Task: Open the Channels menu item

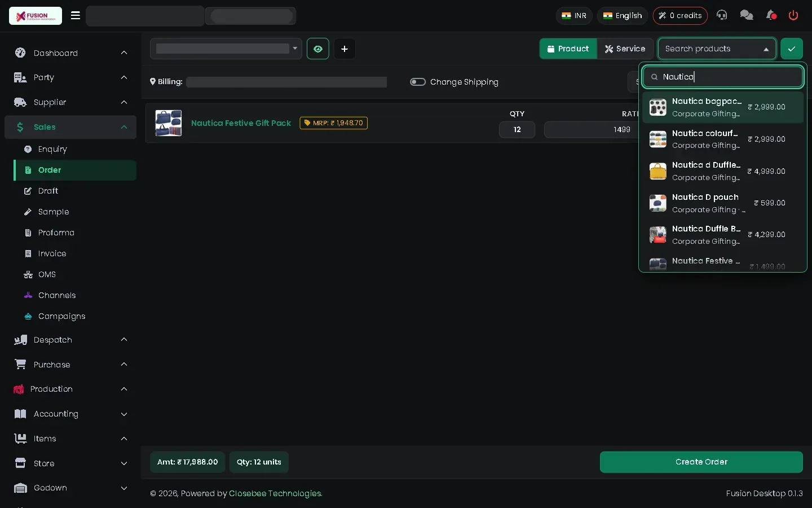Action: [74, 295]
